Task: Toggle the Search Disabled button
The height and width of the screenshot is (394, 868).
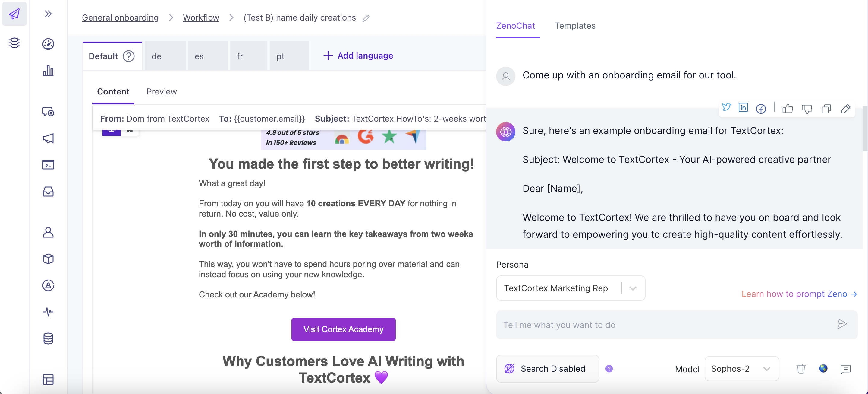Action: (x=548, y=368)
